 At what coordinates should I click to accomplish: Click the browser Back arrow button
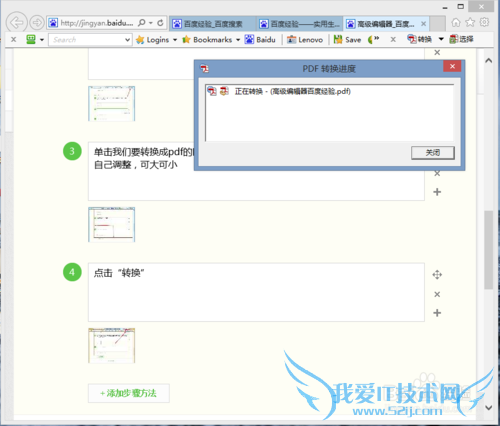16,23
